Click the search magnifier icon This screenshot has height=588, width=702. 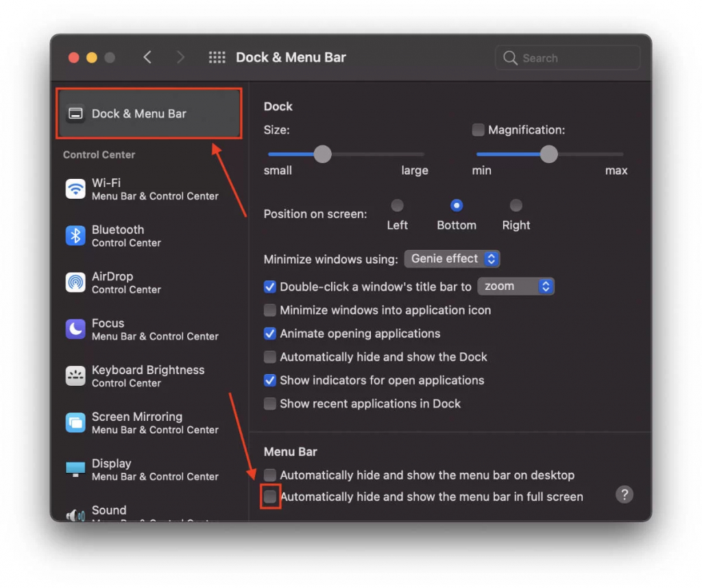510,58
